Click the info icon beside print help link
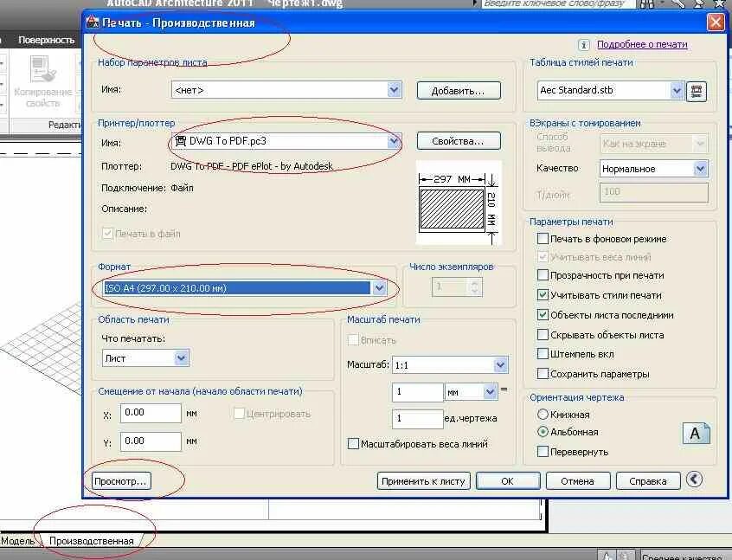 (x=583, y=45)
